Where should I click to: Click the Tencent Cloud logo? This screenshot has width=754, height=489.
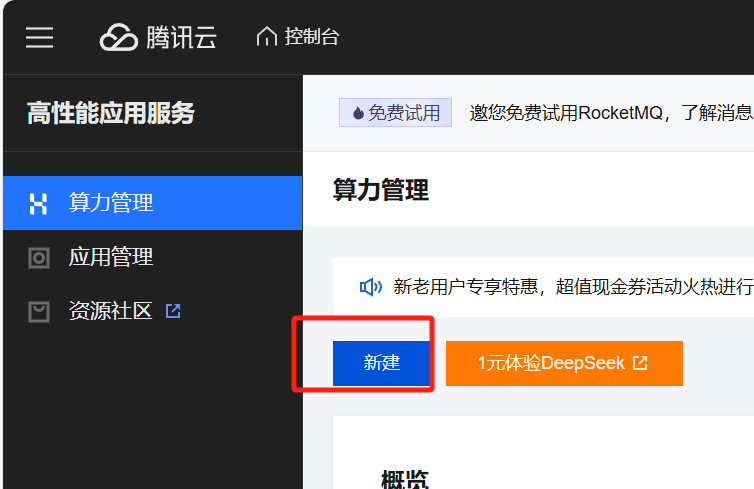(158, 37)
